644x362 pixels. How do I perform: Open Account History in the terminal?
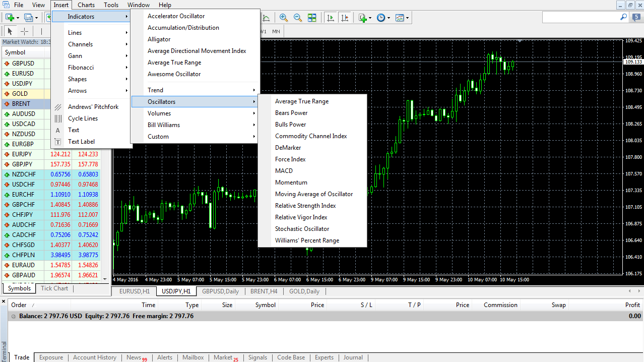click(x=95, y=357)
